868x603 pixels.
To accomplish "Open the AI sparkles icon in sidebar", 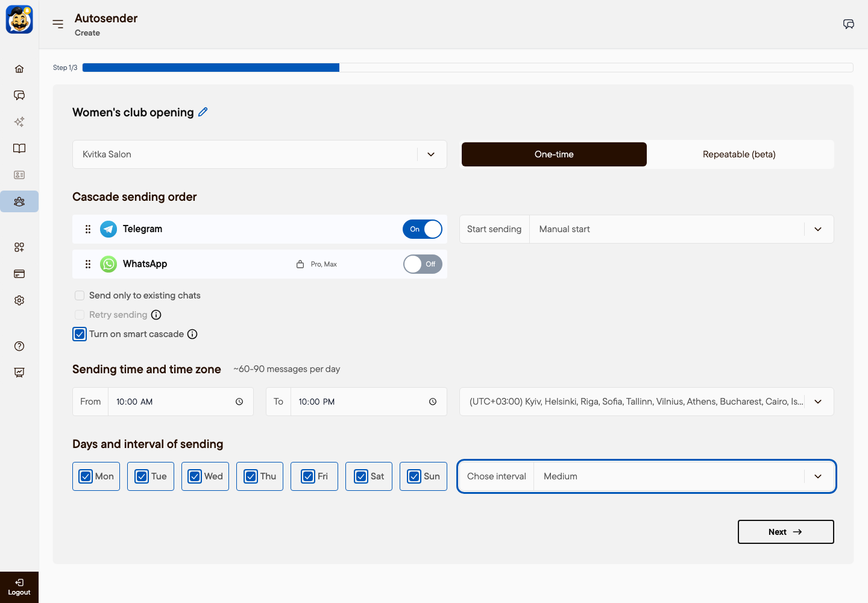I will click(19, 122).
